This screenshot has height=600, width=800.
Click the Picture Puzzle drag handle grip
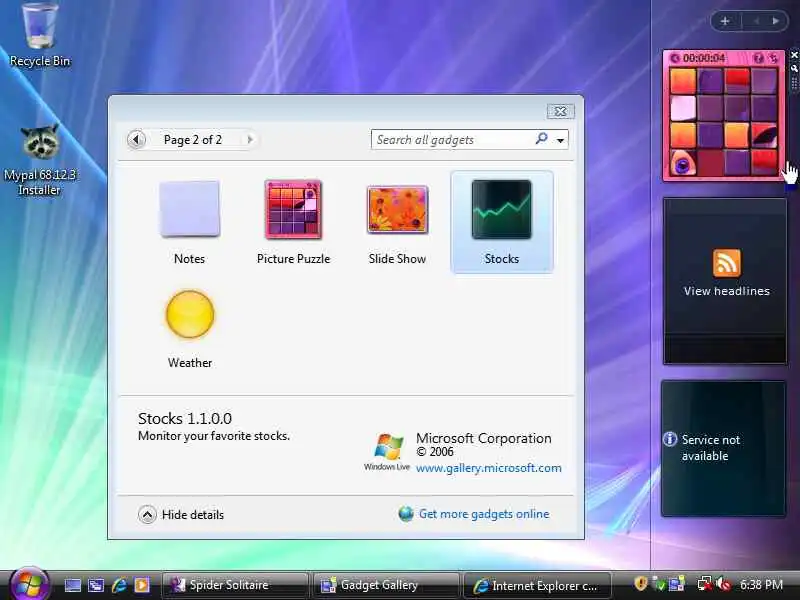[x=794, y=83]
